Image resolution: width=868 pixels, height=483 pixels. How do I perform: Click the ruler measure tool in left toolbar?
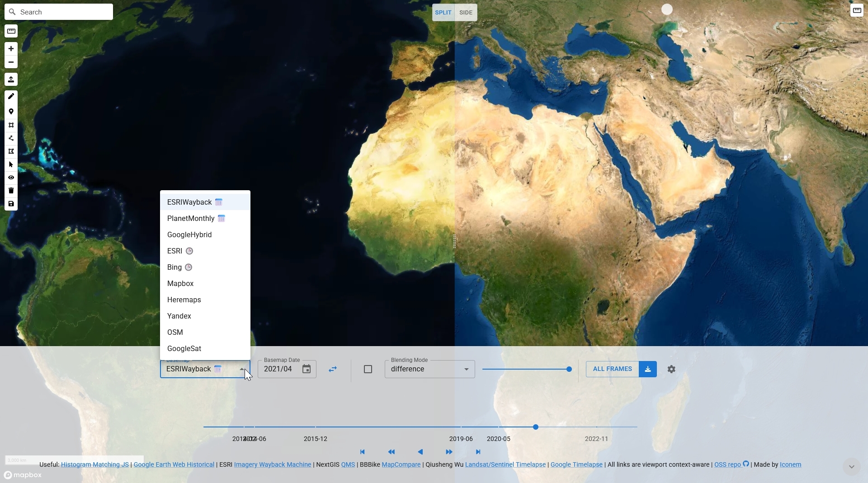pos(11,31)
